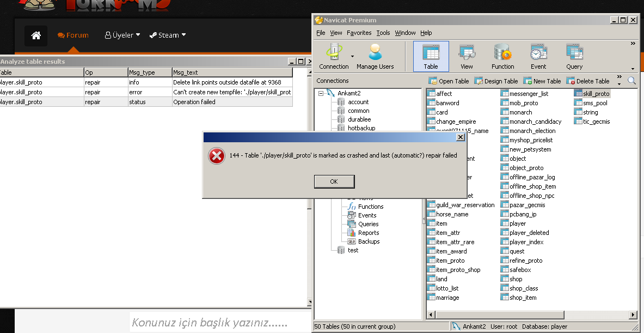Select the banword table
The image size is (644, 333).
click(443, 103)
